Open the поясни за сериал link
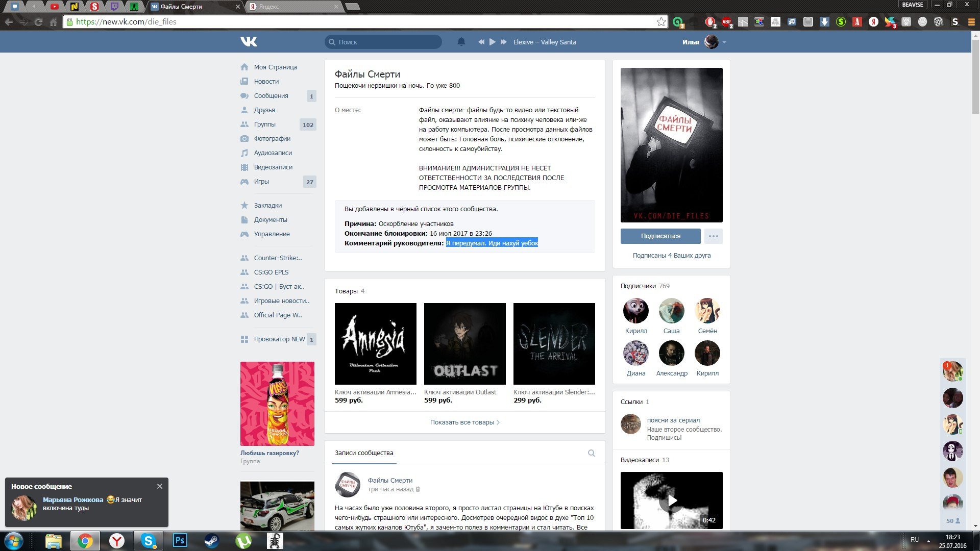 [x=673, y=420]
